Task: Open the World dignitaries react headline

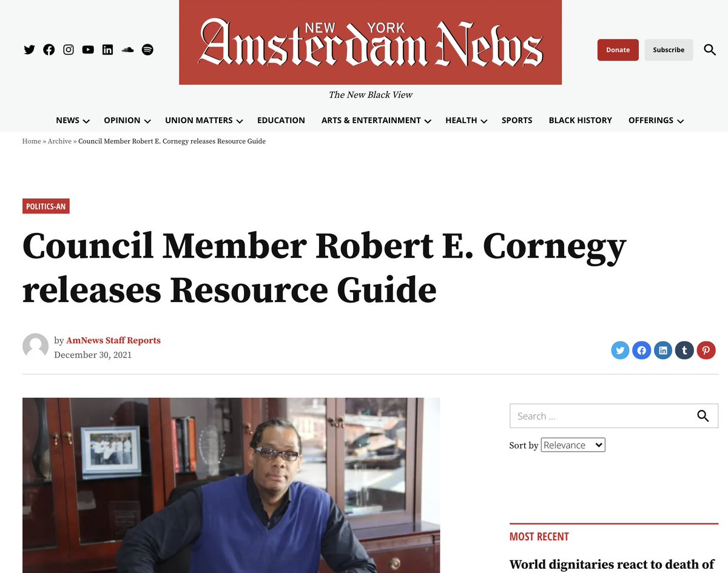Action: (x=612, y=565)
